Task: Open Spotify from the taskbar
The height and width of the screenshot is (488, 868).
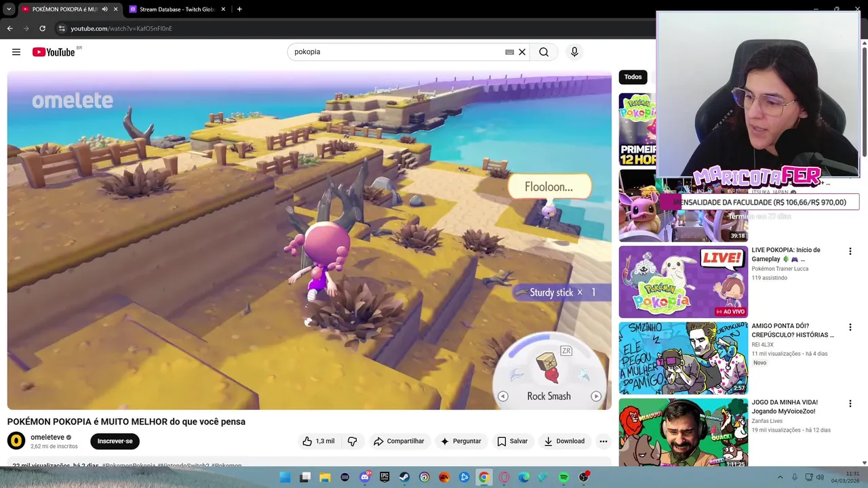Action: coord(564,477)
